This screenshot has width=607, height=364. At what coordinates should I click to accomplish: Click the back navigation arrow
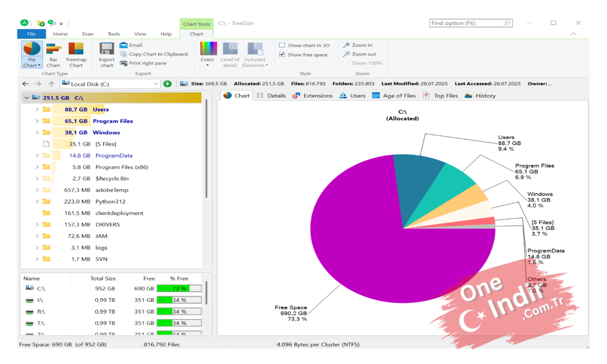(x=25, y=84)
